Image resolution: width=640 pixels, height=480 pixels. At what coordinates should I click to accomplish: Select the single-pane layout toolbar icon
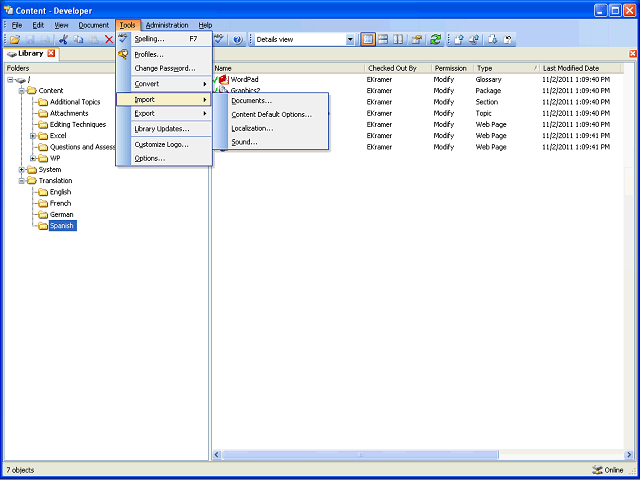[x=368, y=40]
